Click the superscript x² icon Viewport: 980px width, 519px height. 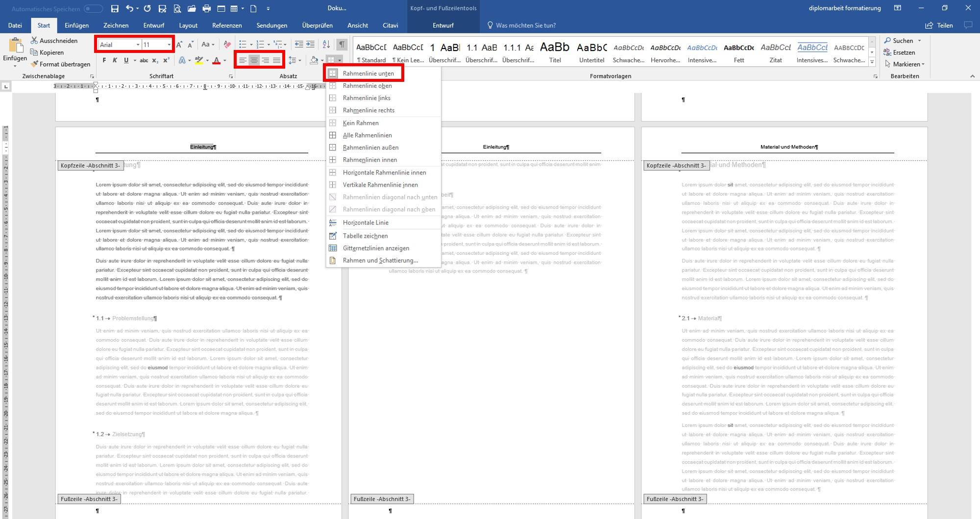(x=167, y=60)
